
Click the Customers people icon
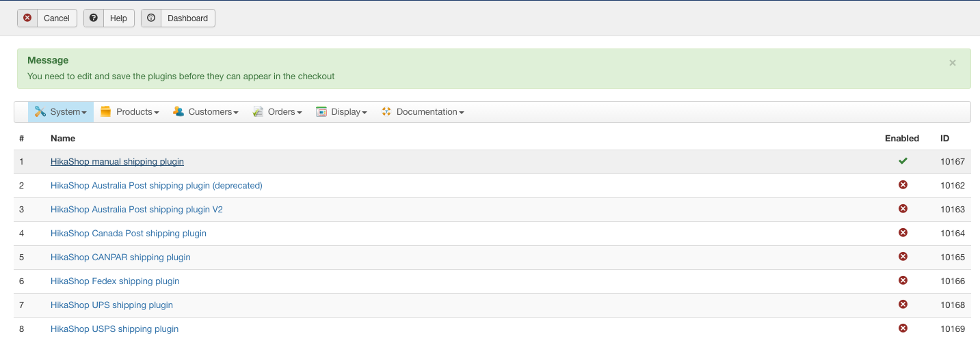[178, 112]
